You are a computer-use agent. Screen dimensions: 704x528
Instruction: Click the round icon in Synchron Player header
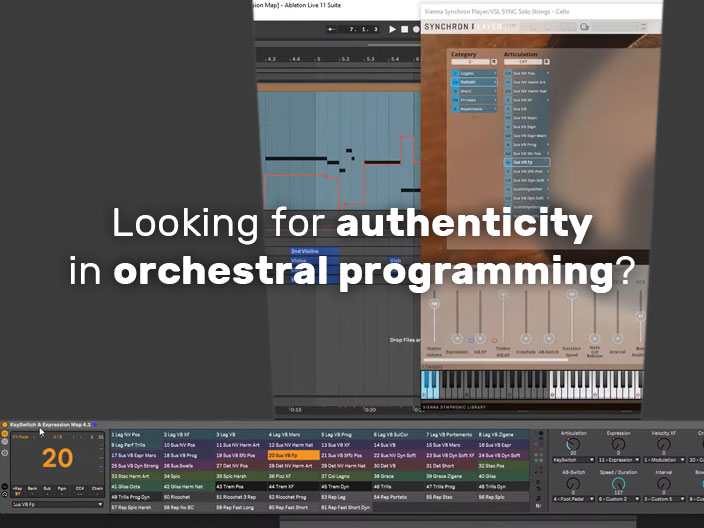click(x=584, y=27)
